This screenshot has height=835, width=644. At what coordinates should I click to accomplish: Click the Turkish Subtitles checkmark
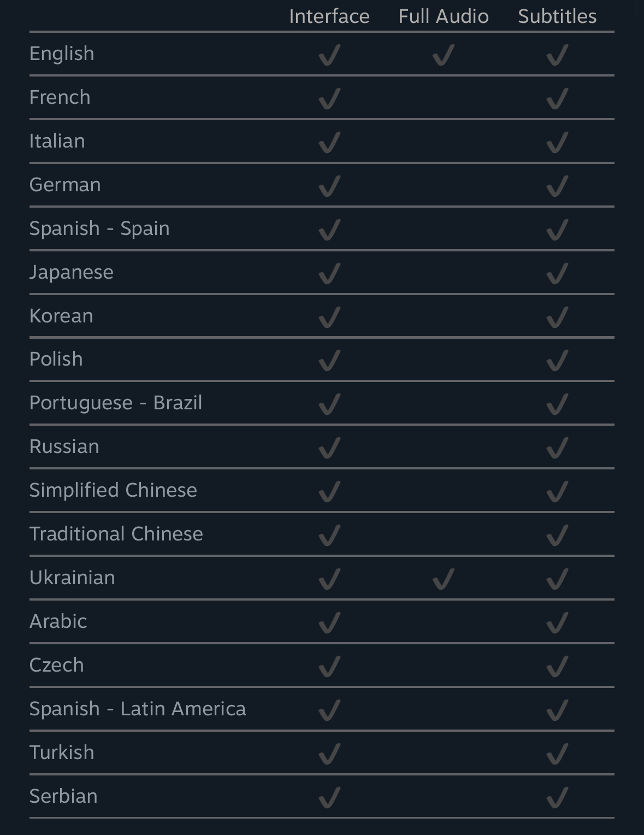tap(557, 754)
